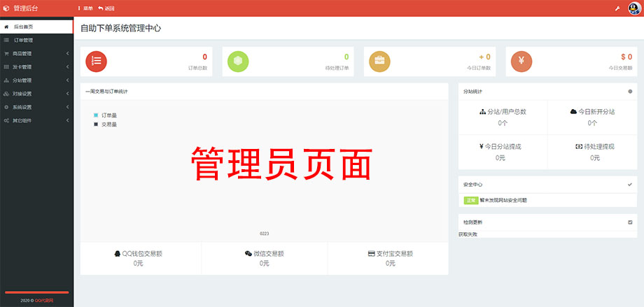Expand the 对接设置 chevron arrow
Screen dimensions: 644x307
click(68, 94)
